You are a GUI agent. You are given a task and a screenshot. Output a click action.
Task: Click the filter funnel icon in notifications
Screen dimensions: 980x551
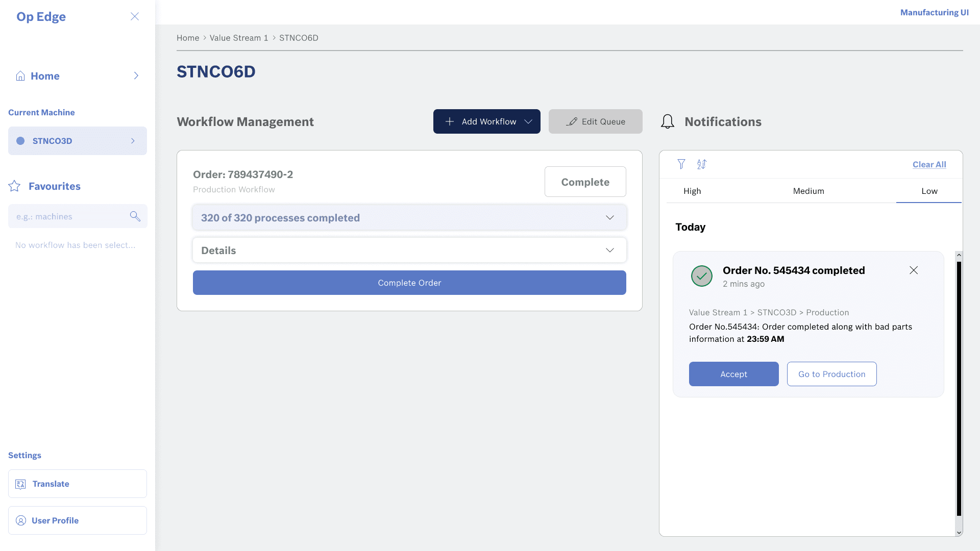[681, 164]
